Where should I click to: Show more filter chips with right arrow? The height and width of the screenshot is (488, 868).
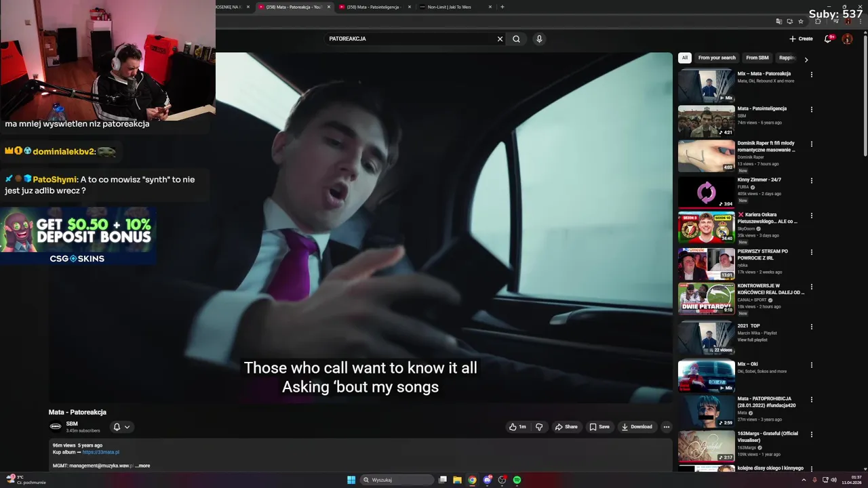[806, 60]
